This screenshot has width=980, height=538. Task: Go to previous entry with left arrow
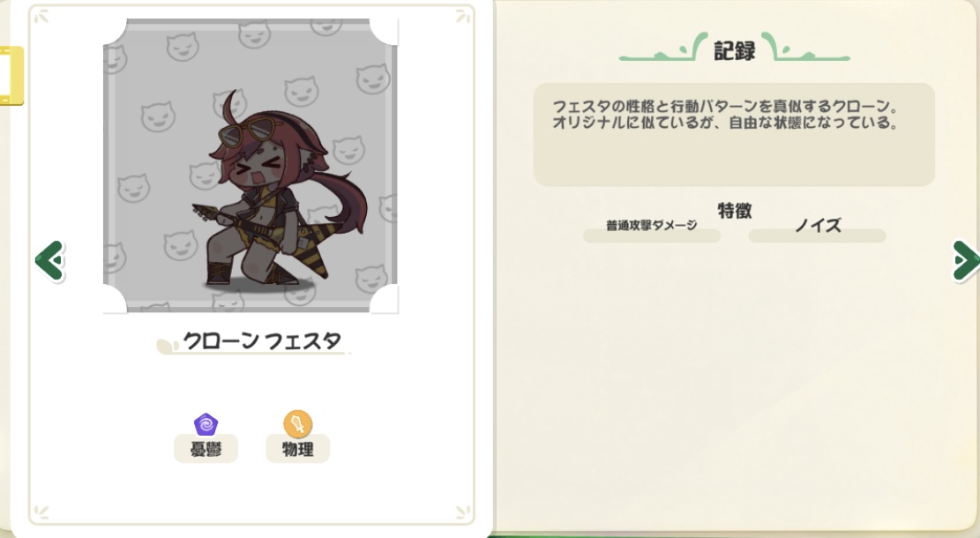pos(50,260)
